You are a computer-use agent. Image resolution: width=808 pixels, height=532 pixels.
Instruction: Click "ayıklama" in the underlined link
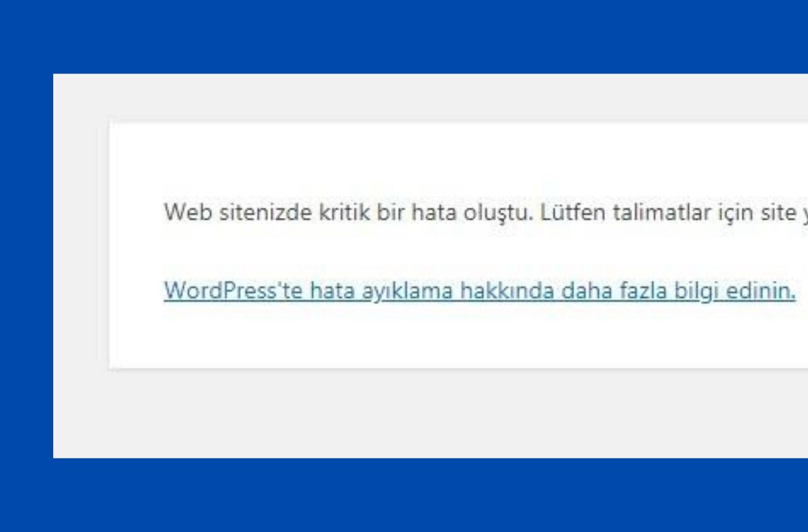407,291
